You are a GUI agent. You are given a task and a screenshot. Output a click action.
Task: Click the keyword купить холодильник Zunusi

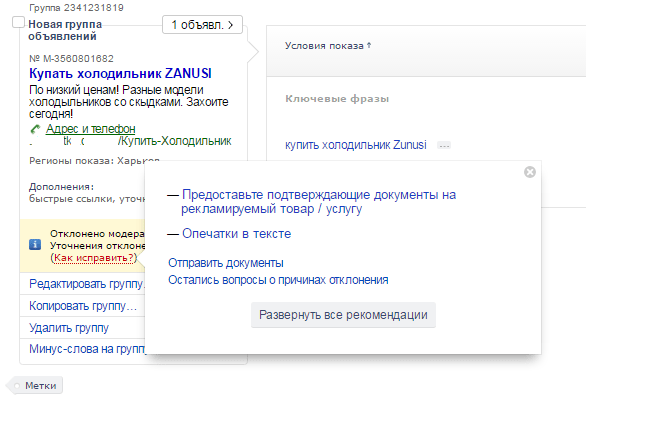pos(356,145)
